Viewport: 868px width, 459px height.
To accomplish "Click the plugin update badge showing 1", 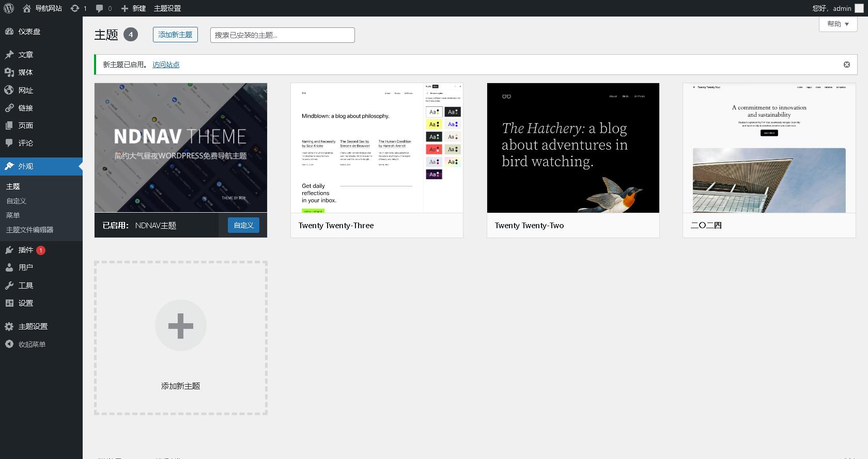I will tap(41, 250).
